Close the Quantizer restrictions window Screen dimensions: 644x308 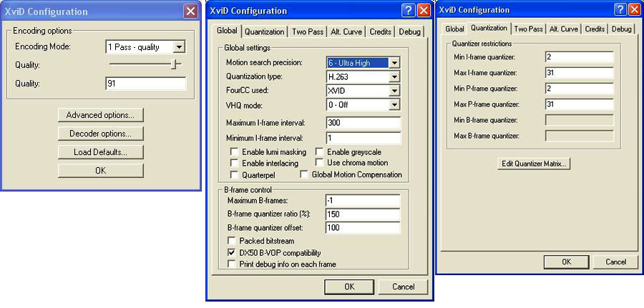pyautogui.click(x=635, y=10)
